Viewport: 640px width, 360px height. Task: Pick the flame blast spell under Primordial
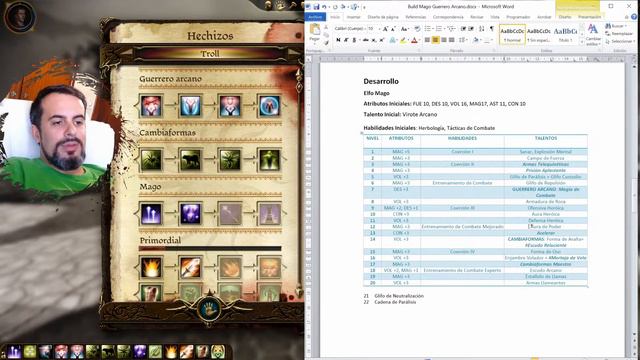[x=151, y=267]
